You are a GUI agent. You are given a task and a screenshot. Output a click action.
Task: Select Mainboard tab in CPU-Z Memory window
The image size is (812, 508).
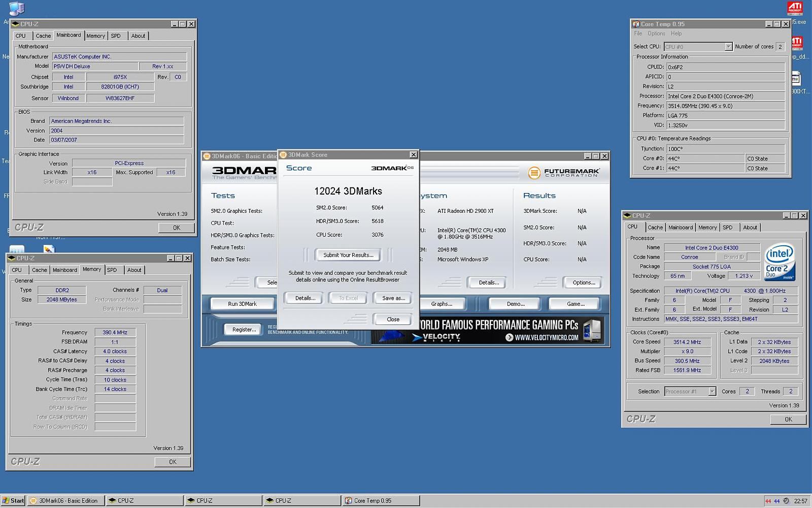click(65, 270)
